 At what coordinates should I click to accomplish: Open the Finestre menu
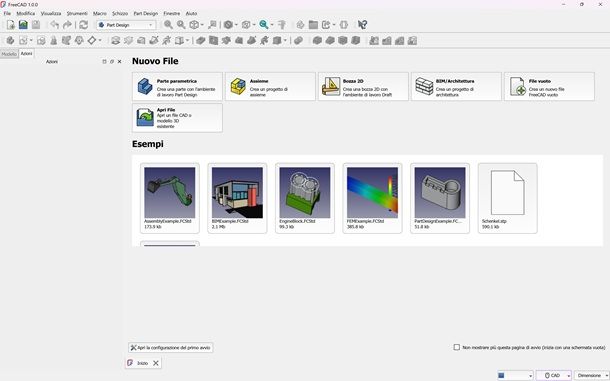[x=172, y=13]
